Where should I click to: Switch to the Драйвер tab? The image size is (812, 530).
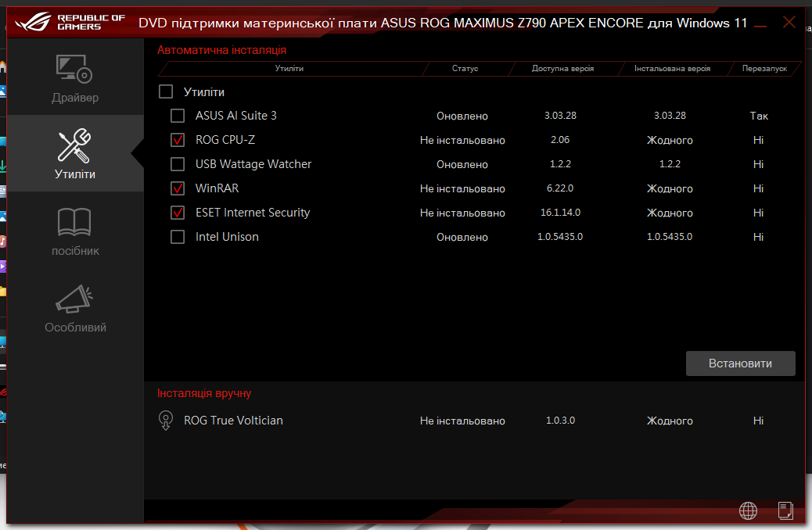pos(74,77)
